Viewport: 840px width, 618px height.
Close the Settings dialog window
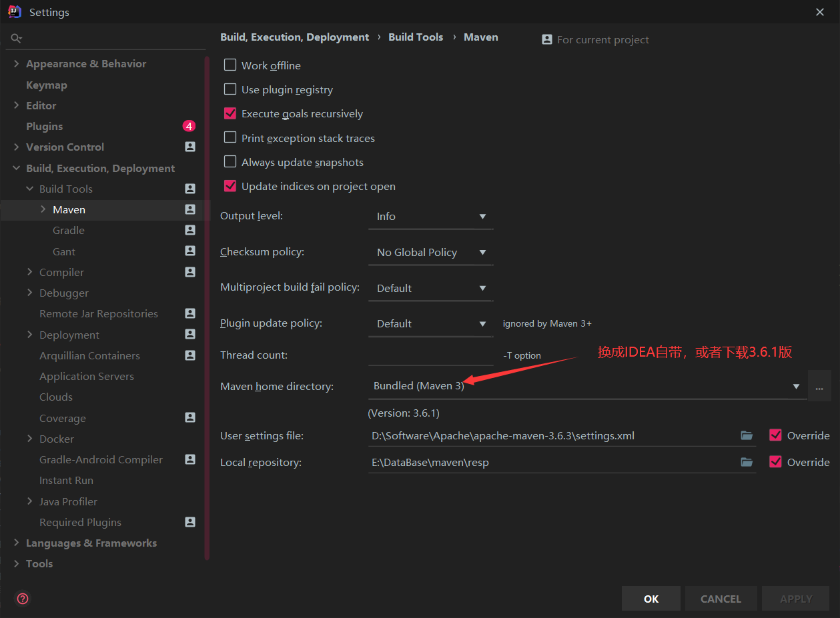click(820, 12)
